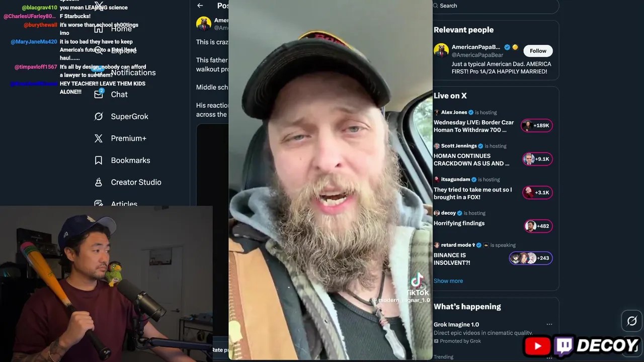
Task: Follow AmericanPapaBear
Action: 538,51
